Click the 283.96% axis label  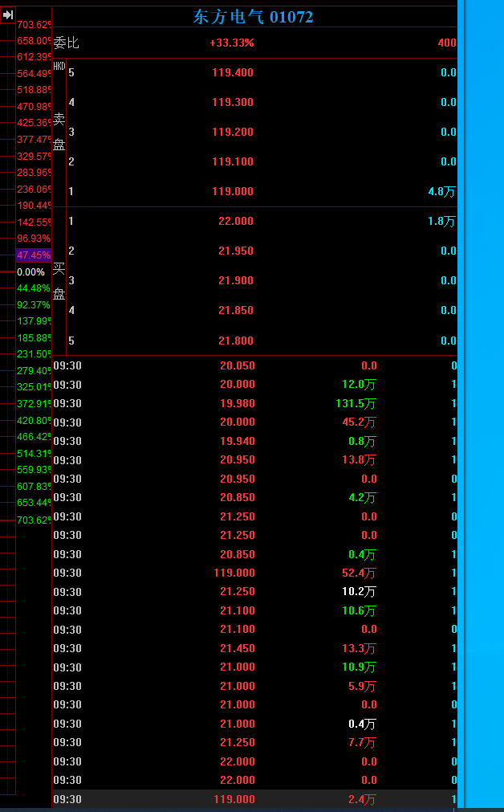point(35,173)
